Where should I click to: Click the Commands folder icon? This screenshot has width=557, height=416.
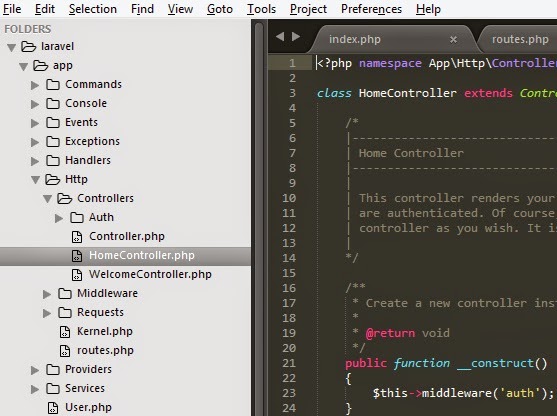click(53, 85)
